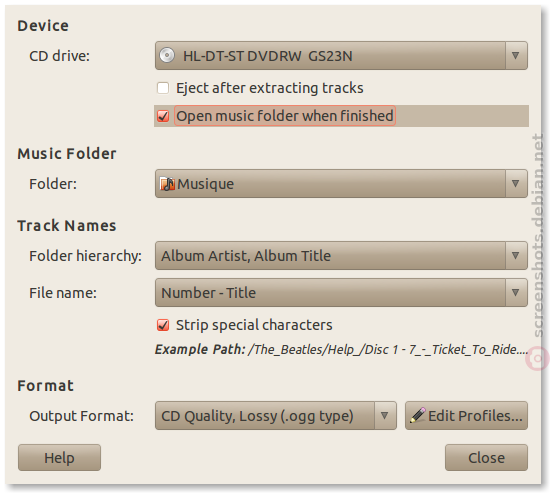Click CD Quality, Lossy (.ogg type) combo
The width and height of the screenshot is (550, 493).
(x=276, y=415)
